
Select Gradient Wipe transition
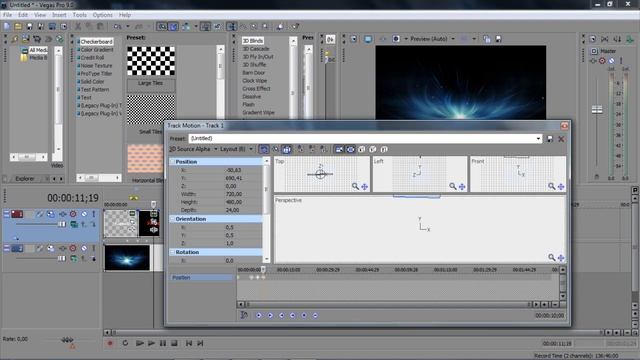coord(258,113)
